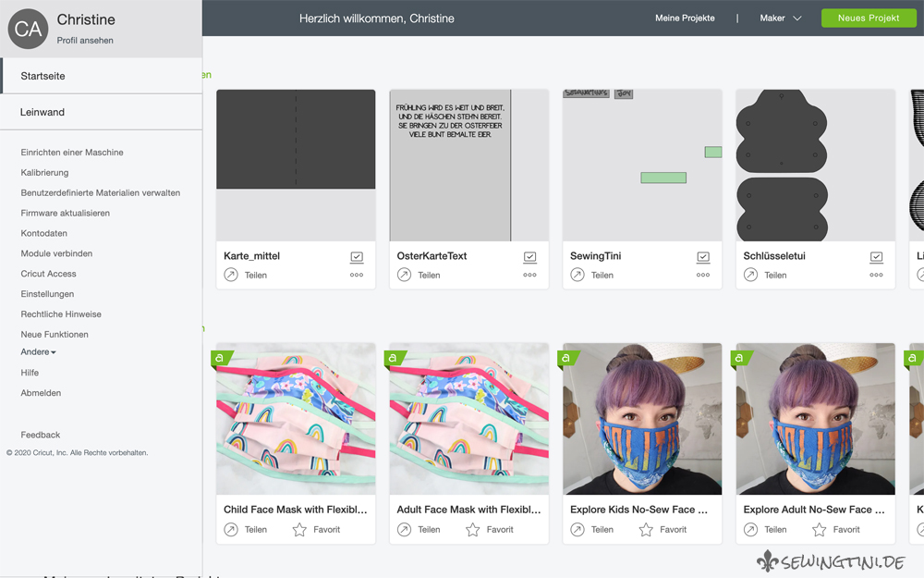Viewport: 924px width, 578px height.
Task: Click the SewingTini project title
Action: 595,256
